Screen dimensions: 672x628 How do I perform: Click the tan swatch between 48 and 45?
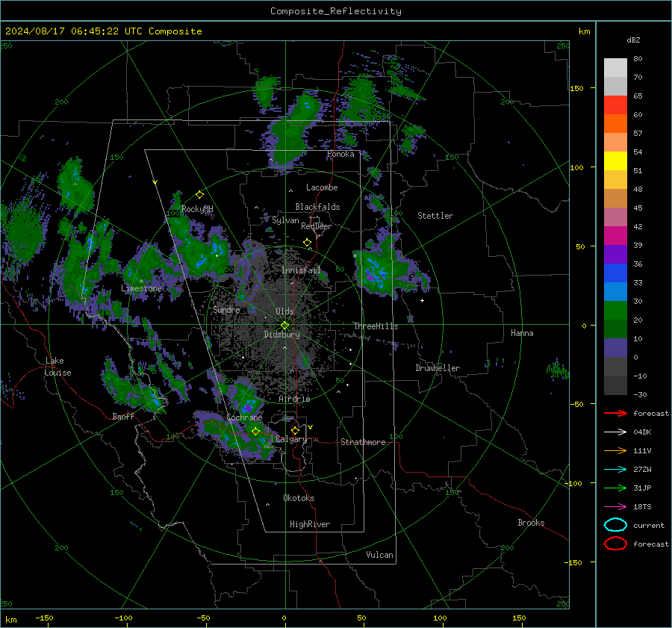coord(615,199)
